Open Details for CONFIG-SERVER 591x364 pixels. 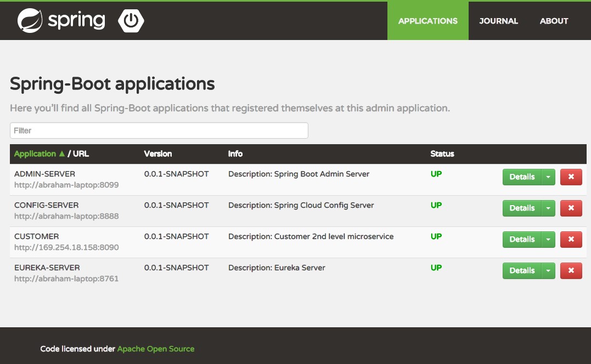coord(522,208)
